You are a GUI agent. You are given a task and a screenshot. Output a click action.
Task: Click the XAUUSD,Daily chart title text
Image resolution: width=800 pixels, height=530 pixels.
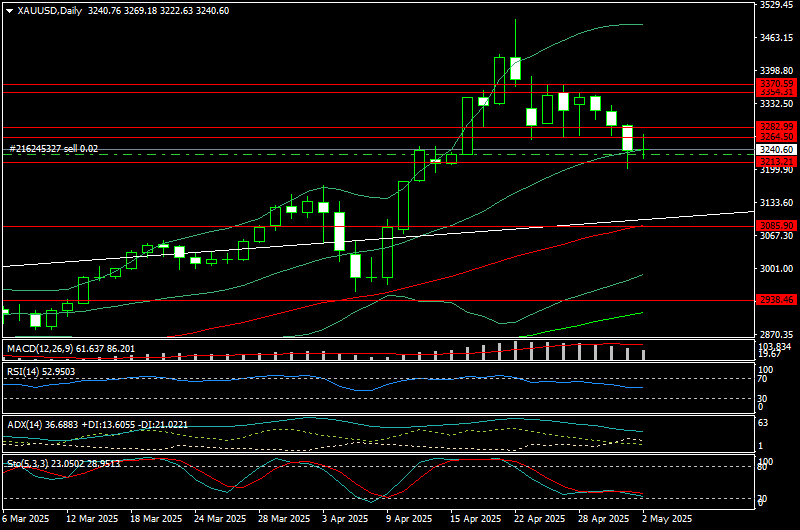[52, 11]
